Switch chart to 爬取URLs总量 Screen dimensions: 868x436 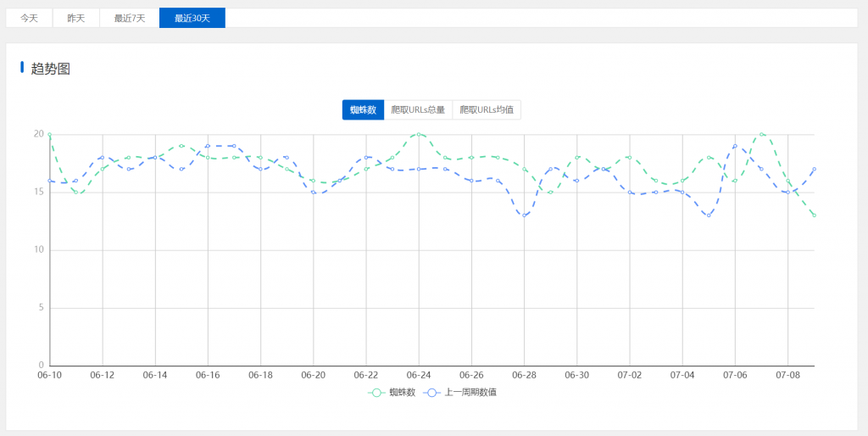click(x=419, y=109)
